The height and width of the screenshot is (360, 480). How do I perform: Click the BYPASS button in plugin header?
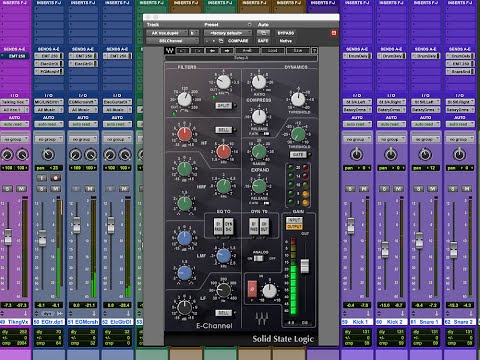(x=286, y=33)
